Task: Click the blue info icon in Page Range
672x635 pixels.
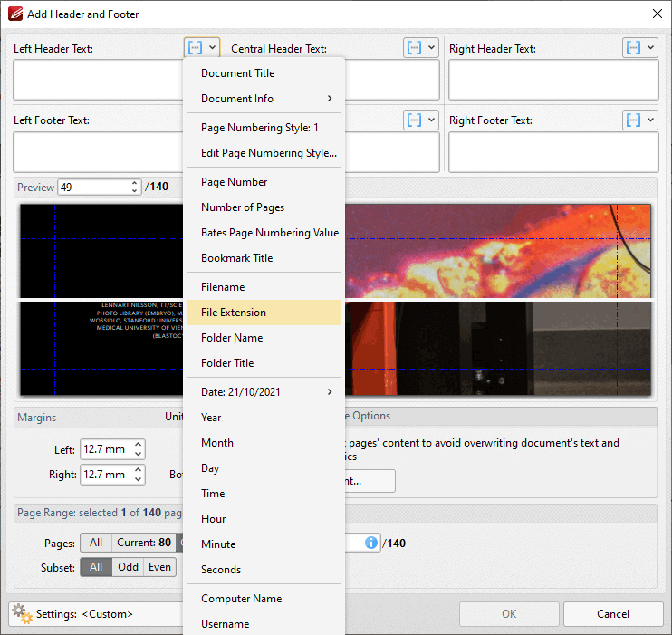Action: pyautogui.click(x=370, y=543)
